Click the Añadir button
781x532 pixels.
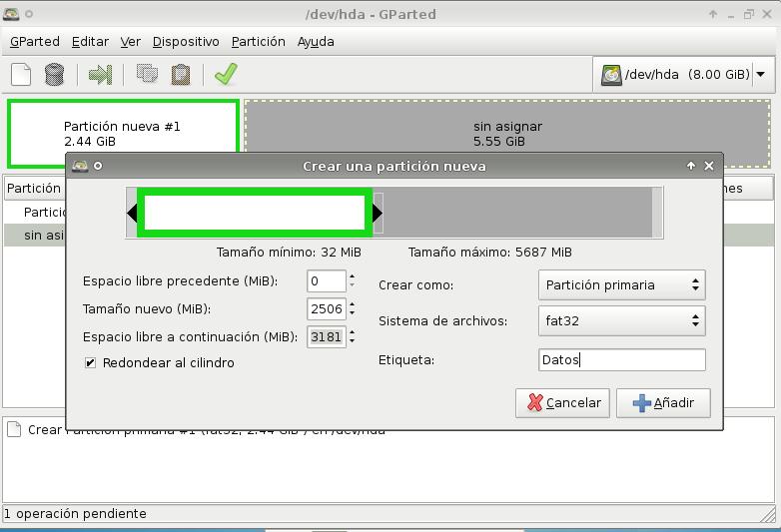tap(663, 403)
